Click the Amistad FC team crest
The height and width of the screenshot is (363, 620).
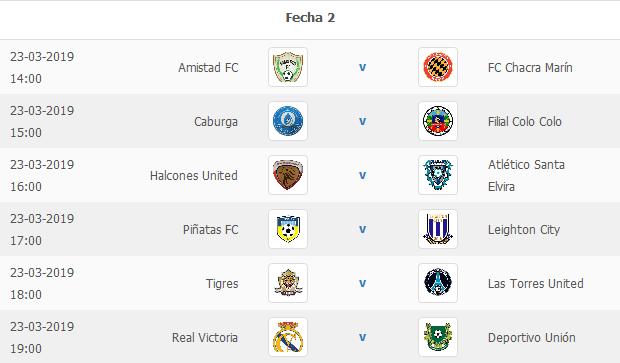click(x=288, y=67)
